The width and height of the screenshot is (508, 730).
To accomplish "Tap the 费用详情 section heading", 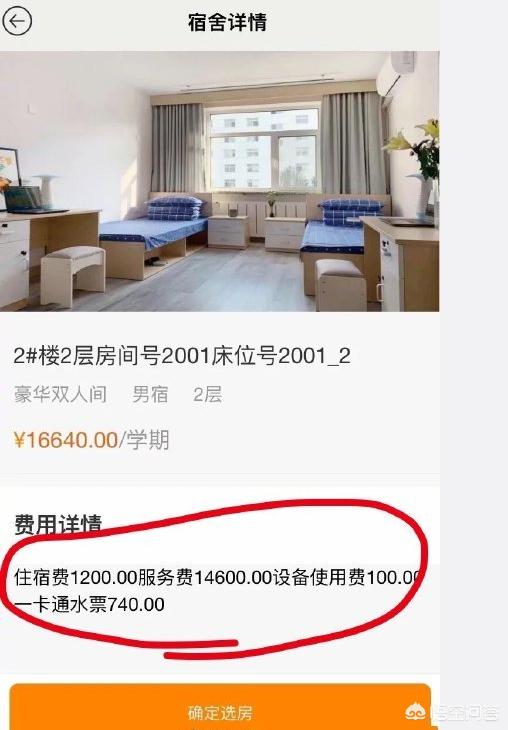I will click(58, 524).
